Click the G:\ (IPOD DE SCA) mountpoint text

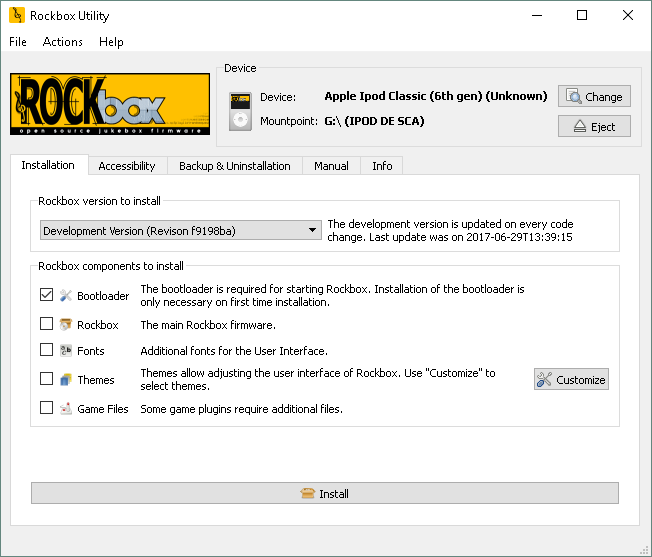374,121
